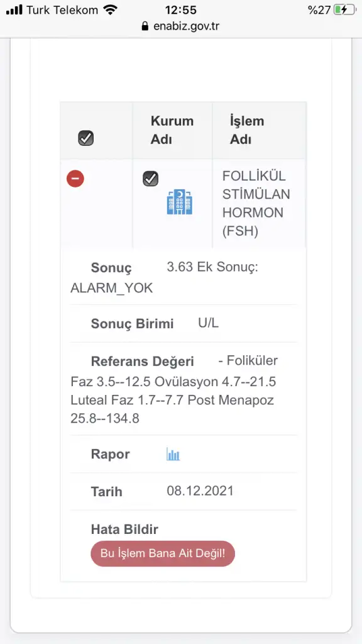362x644 pixels.
Task: Click the Hata Bildir label
Action: pos(124,530)
